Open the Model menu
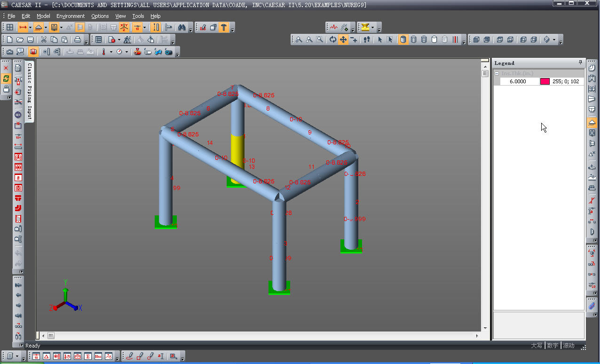This screenshot has height=364, width=600. point(43,16)
